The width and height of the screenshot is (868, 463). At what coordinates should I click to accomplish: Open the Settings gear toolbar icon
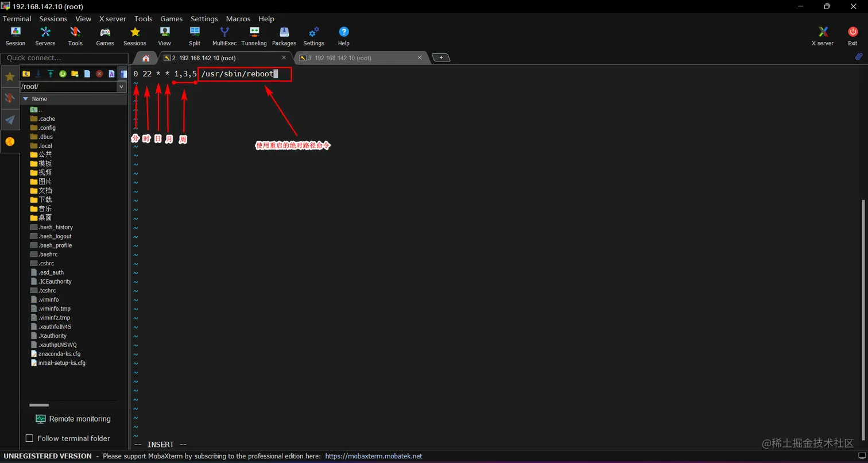[314, 36]
